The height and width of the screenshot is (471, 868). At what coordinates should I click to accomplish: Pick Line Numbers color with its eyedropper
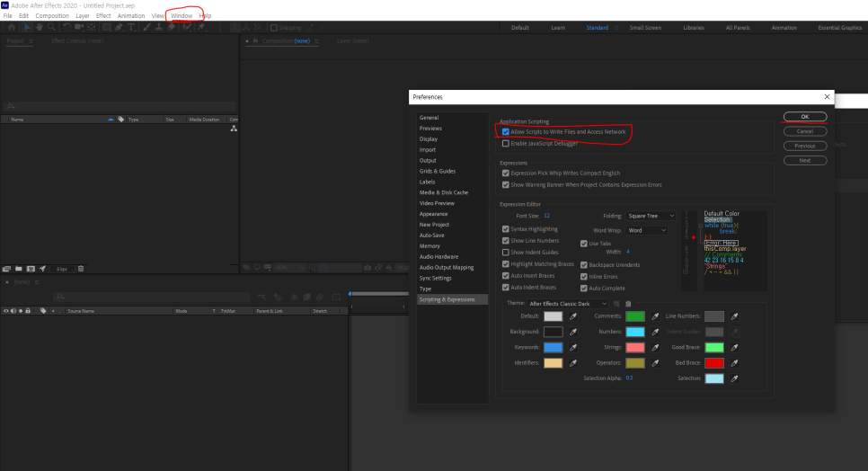[x=734, y=316]
